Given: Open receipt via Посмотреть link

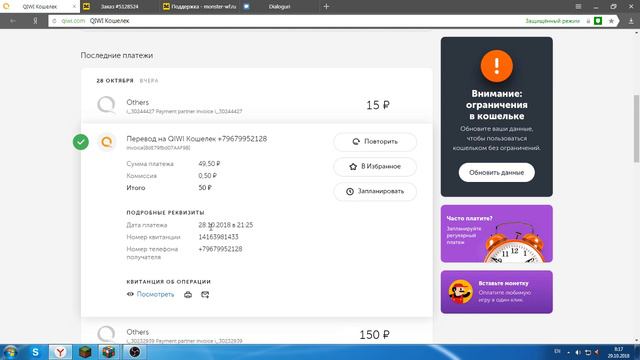Looking at the screenshot, I should pyautogui.click(x=155, y=294).
